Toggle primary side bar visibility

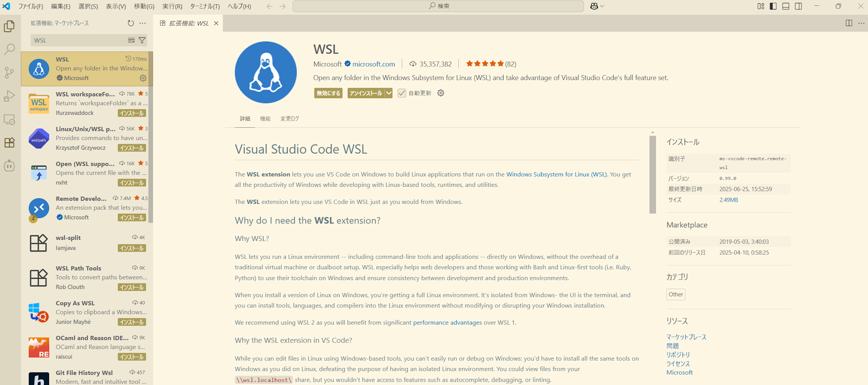pyautogui.click(x=773, y=6)
